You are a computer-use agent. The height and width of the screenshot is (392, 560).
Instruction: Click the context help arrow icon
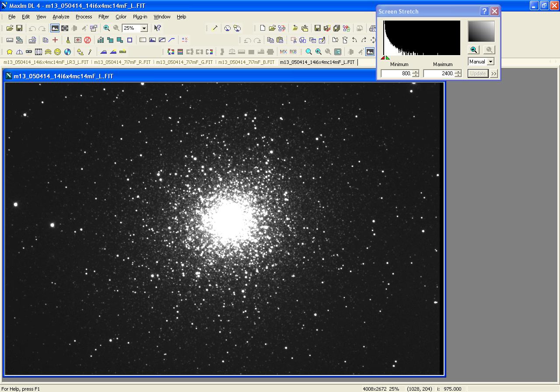[157, 28]
